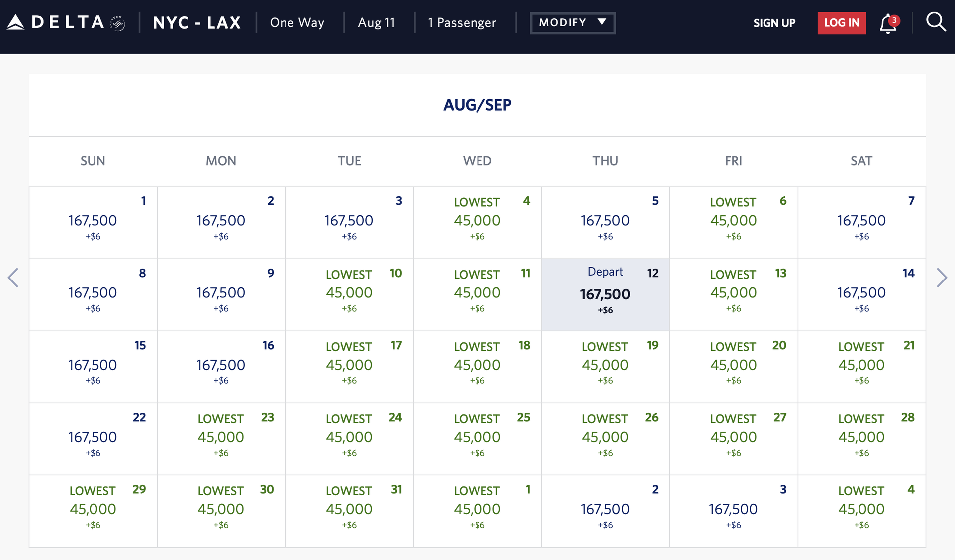Click the 1 Passenger selector
Viewport: 955px width, 560px height.
[x=462, y=22]
